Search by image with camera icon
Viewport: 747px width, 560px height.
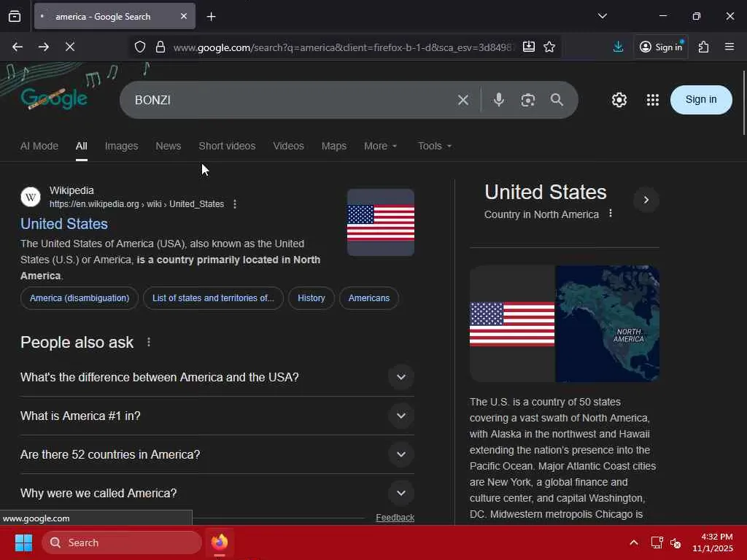528,100
